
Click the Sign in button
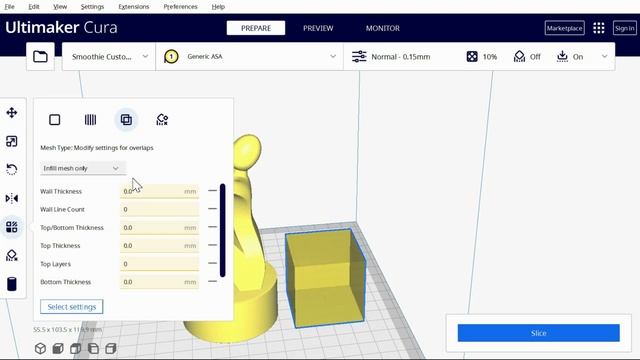click(x=624, y=28)
